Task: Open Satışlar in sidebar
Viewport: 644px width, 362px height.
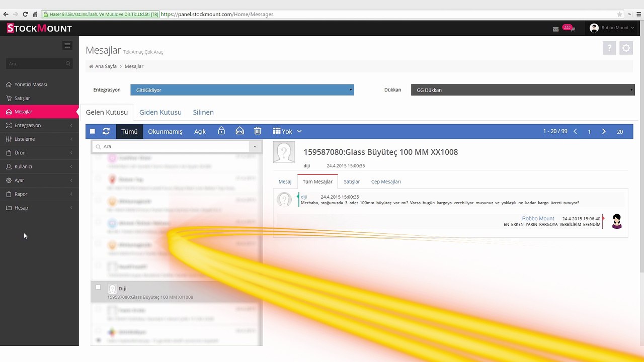Action: click(x=39, y=98)
